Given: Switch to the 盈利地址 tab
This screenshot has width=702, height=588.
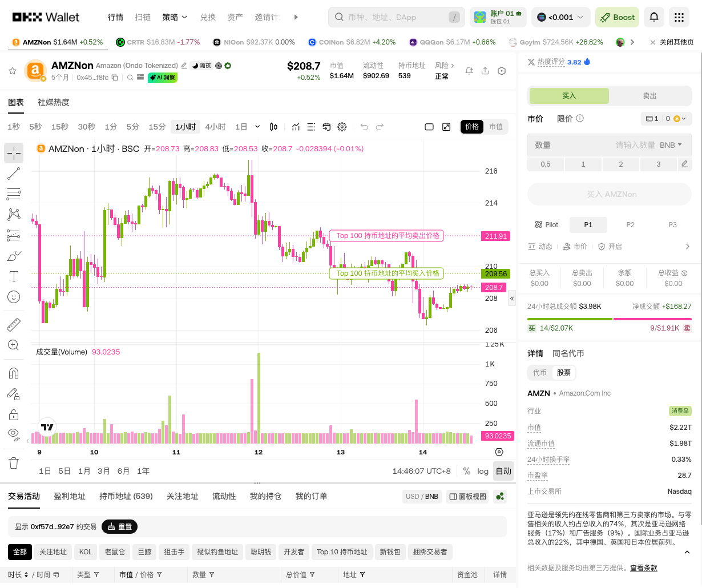Looking at the screenshot, I should (x=69, y=496).
